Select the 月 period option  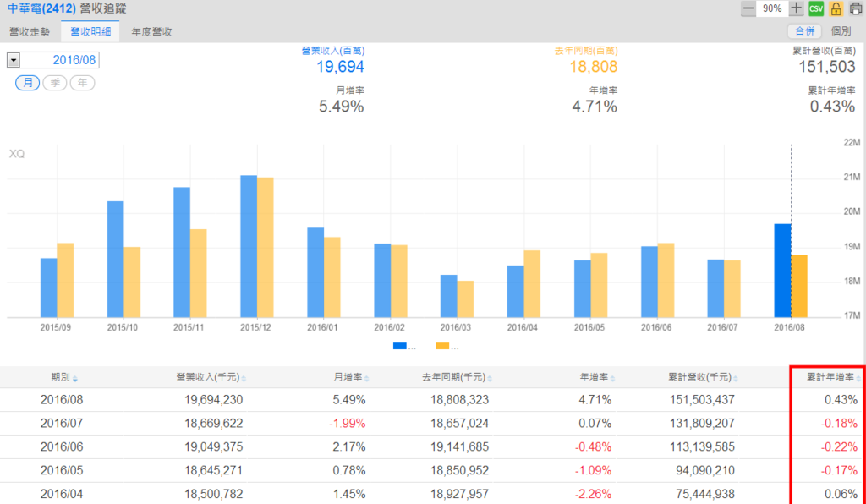coord(27,83)
